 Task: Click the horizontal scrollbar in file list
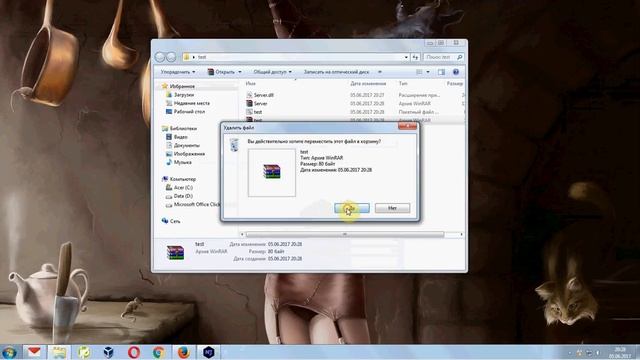tap(344, 234)
